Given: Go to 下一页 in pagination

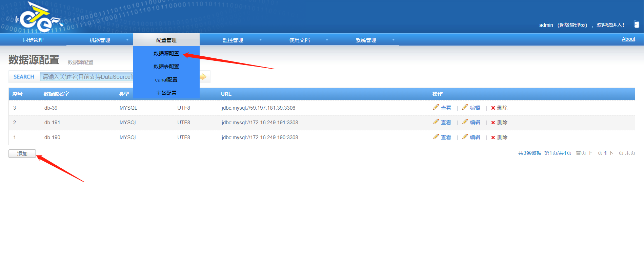Looking at the screenshot, I should pyautogui.click(x=616, y=153).
